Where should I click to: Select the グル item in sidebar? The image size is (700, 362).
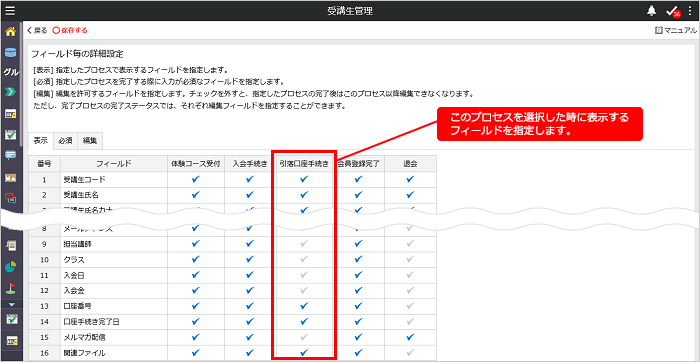coord(10,72)
